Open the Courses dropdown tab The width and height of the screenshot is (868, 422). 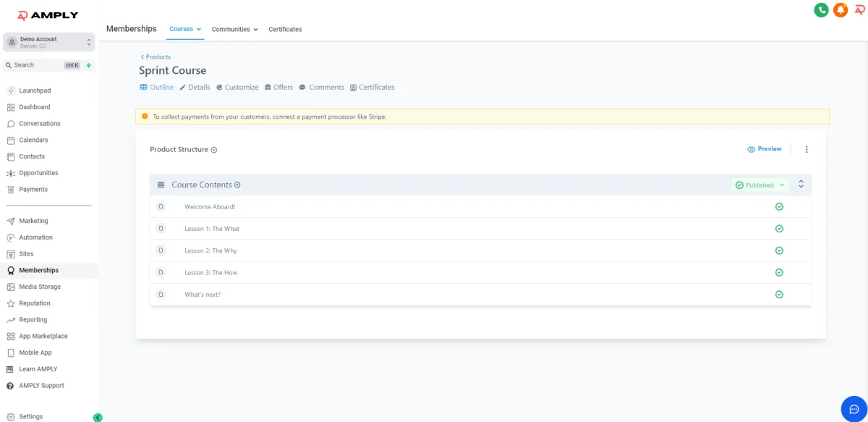pos(185,29)
